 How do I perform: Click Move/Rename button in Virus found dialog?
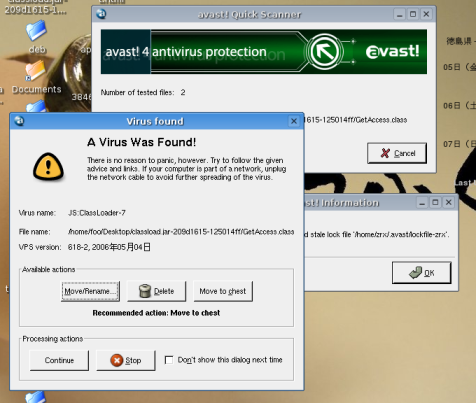click(90, 291)
